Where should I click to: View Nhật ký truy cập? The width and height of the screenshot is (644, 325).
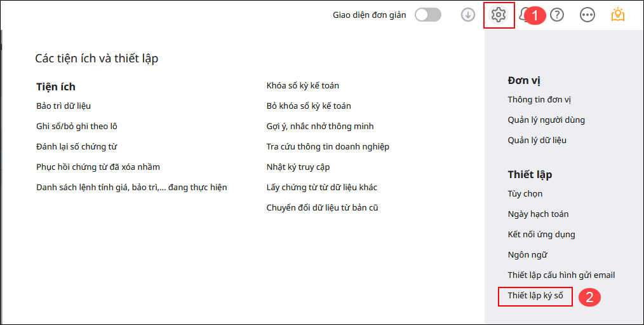(x=298, y=167)
